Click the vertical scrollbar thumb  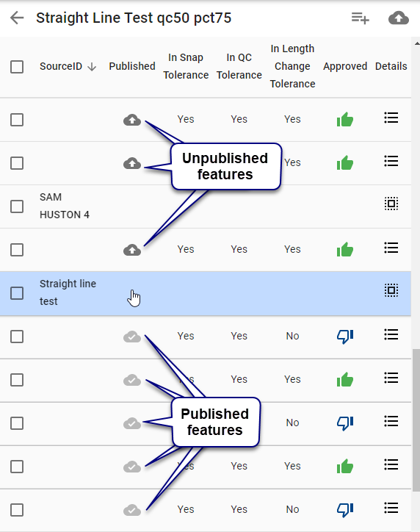(x=416, y=420)
